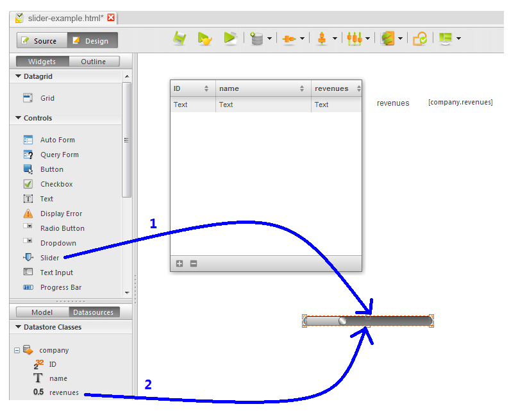
Task: Collapse the company datastore class tree node
Action: coord(17,350)
